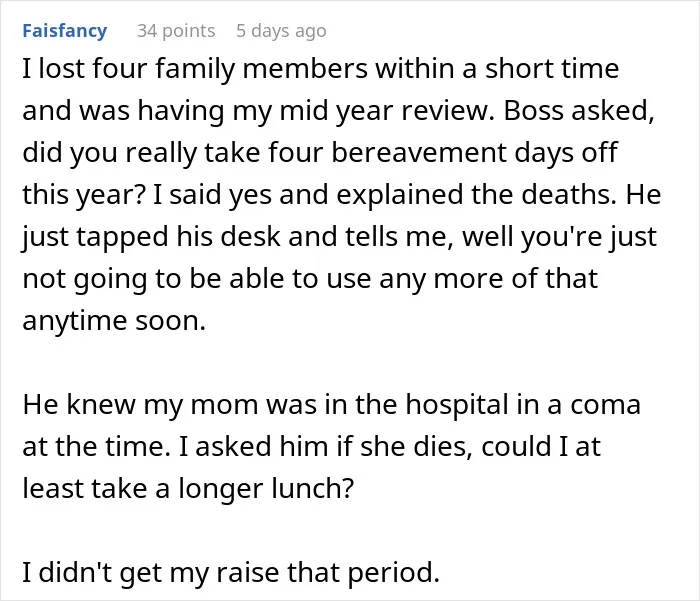Click the words 'at the time.'
This screenshot has width=700, height=601.
[x=96, y=447]
